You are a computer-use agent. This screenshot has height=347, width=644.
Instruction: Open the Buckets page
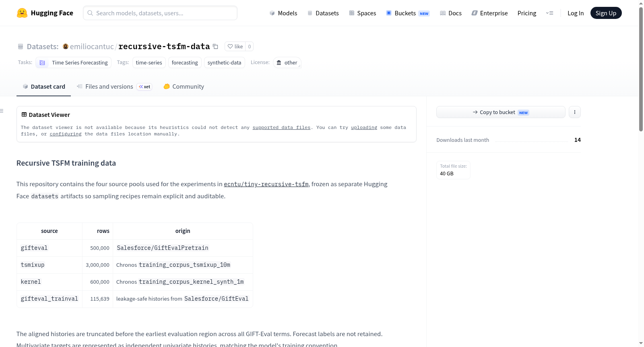pos(408,13)
